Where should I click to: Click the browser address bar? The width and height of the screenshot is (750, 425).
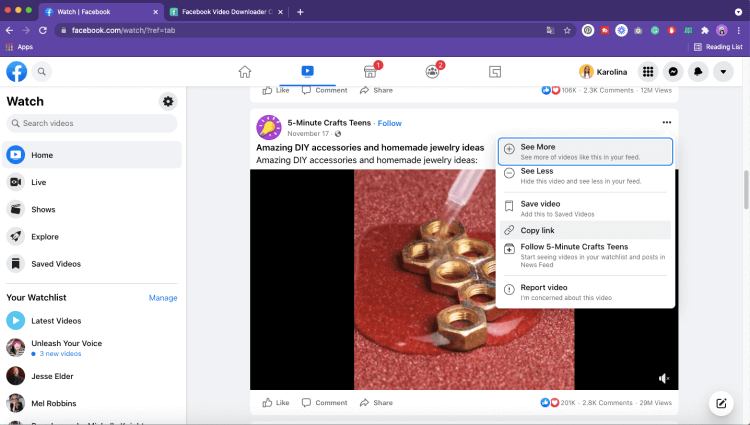tap(306, 30)
